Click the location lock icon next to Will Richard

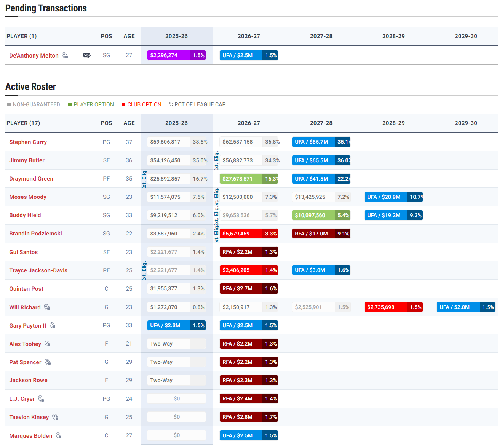[47, 307]
